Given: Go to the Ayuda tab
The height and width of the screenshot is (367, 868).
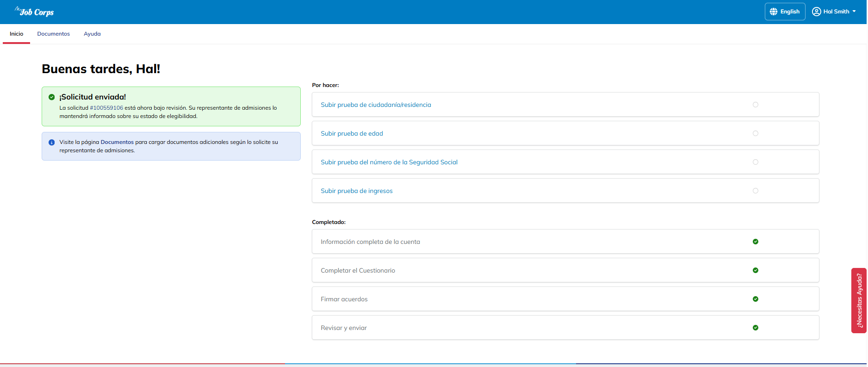Looking at the screenshot, I should (x=92, y=34).
